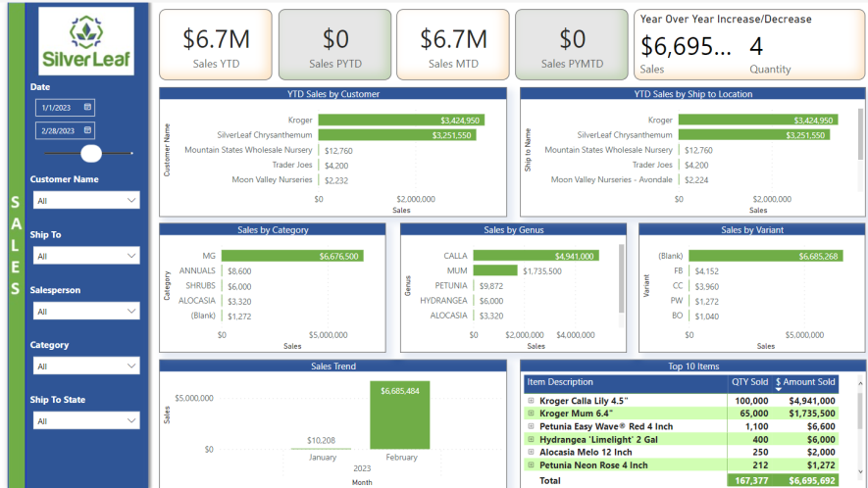Select the (Blank) bar in Sales by Variant
The height and width of the screenshot is (488, 868).
point(766,256)
